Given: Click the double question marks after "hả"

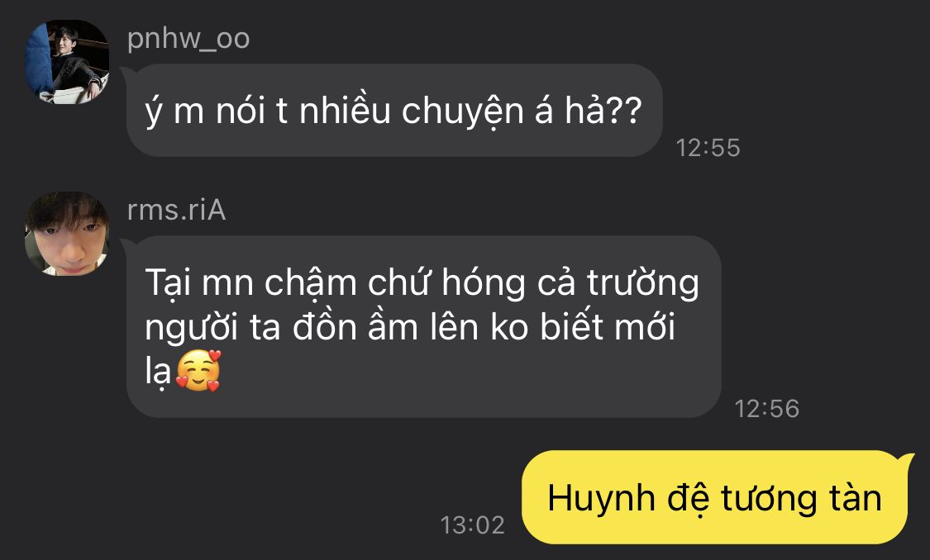Looking at the screenshot, I should coord(625,111).
